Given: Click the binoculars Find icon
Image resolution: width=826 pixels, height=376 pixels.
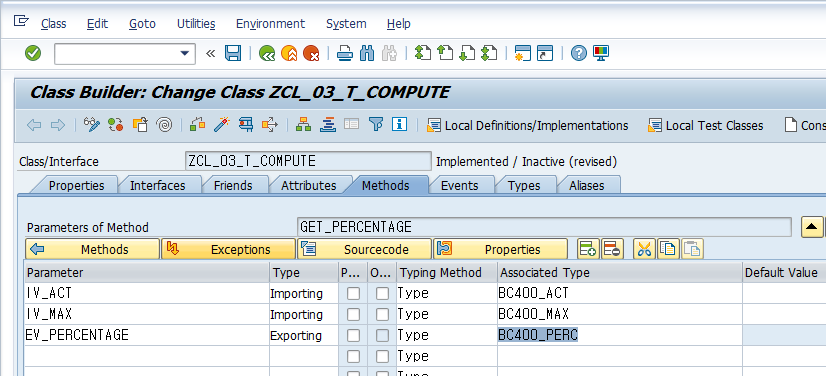Looking at the screenshot, I should tap(367, 53).
